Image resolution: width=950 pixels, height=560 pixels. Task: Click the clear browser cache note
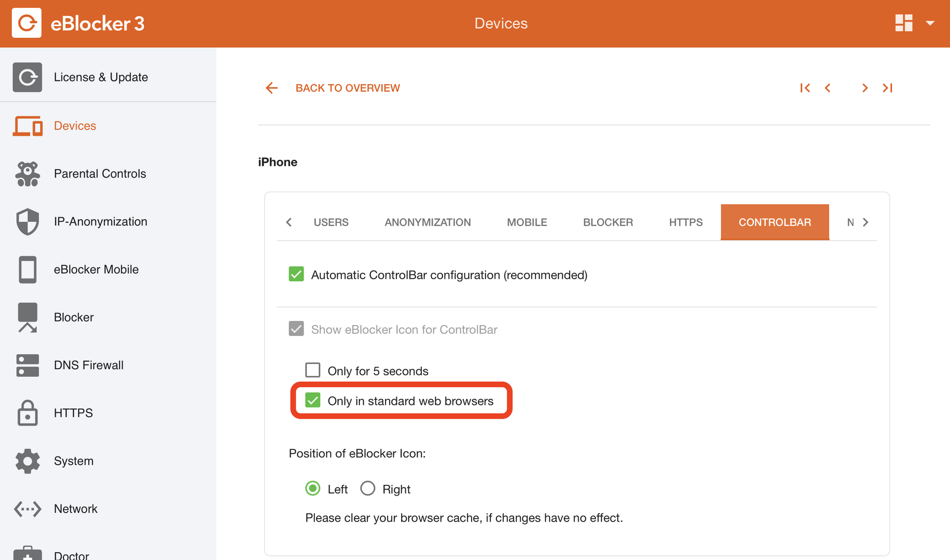tap(464, 518)
